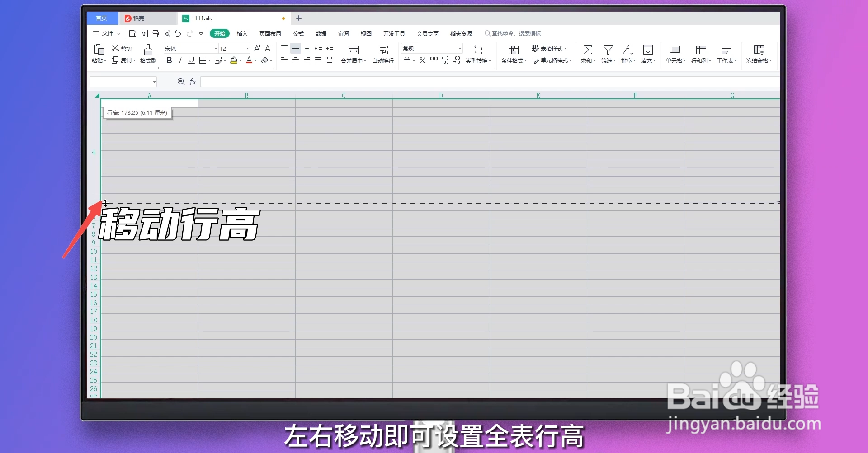The image size is (868, 453).
Task: Click the Save icon in quick access toolbar
Action: click(132, 33)
